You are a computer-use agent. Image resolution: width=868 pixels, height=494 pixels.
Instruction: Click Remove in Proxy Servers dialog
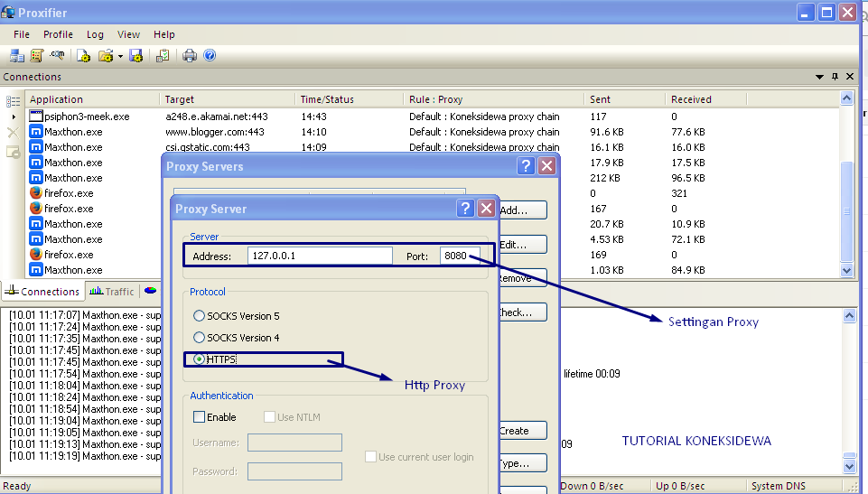tap(523, 278)
